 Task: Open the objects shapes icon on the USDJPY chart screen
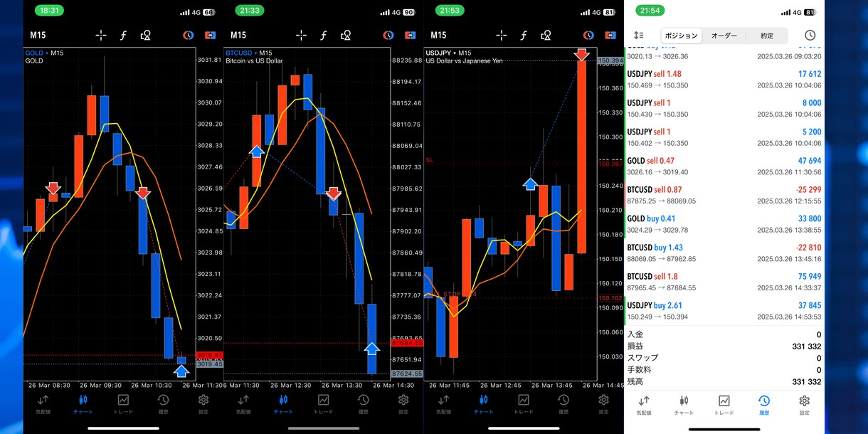547,35
